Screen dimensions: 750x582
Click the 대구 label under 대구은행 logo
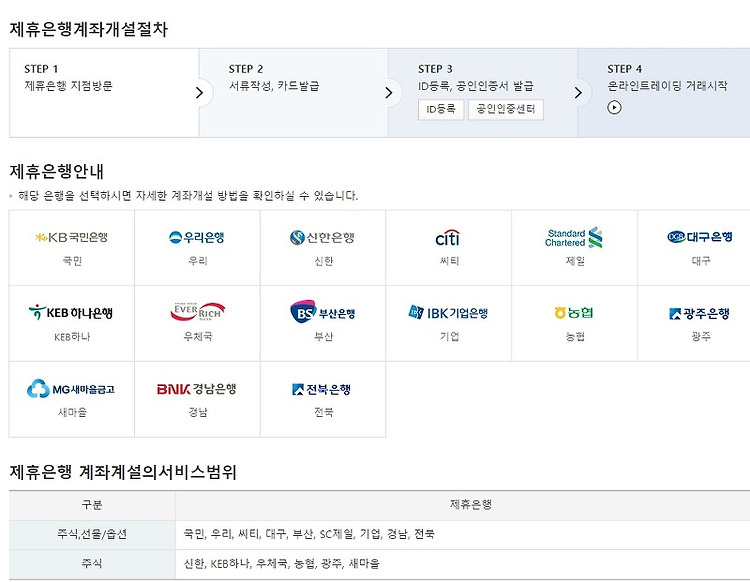coord(701,261)
